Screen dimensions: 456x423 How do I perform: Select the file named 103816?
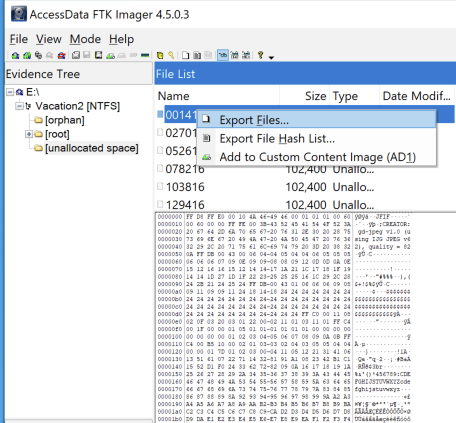(x=185, y=187)
